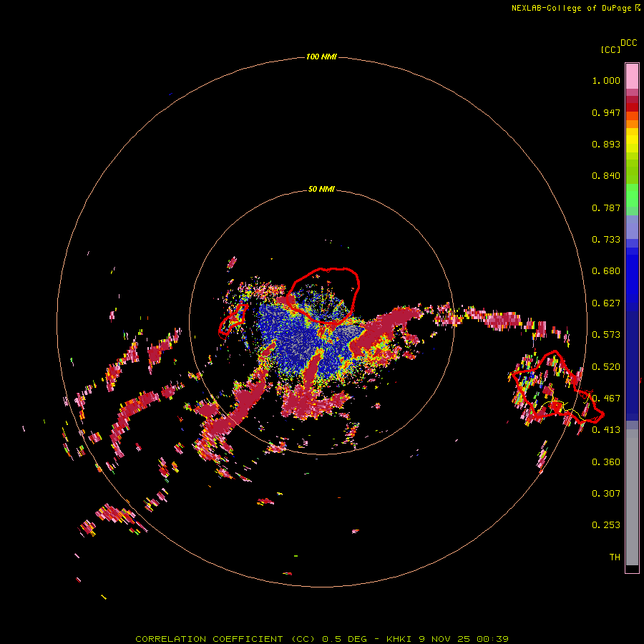644x644 pixels.
Task: Click the 0.733 scale value
Action: (x=606, y=240)
